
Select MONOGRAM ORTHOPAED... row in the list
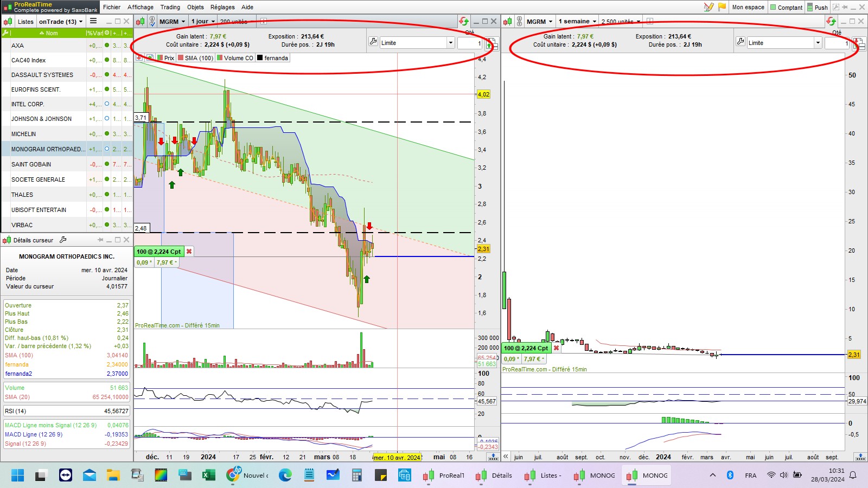[x=66, y=149]
